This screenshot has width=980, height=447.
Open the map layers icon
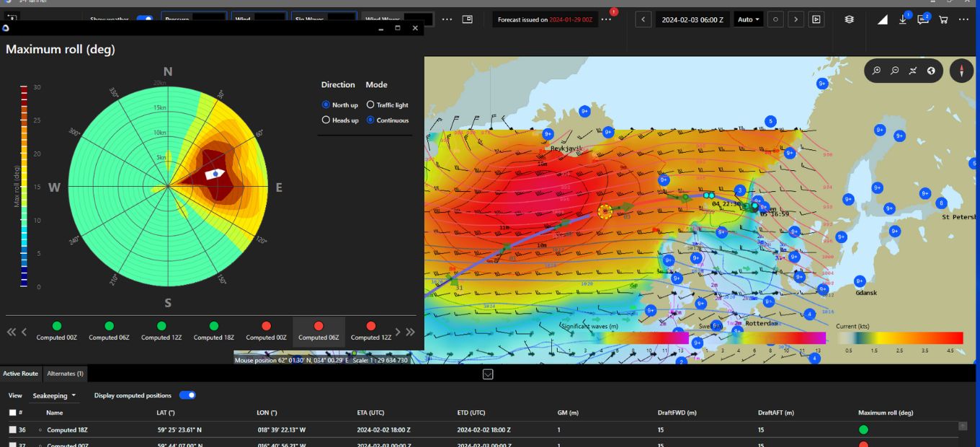pos(850,19)
